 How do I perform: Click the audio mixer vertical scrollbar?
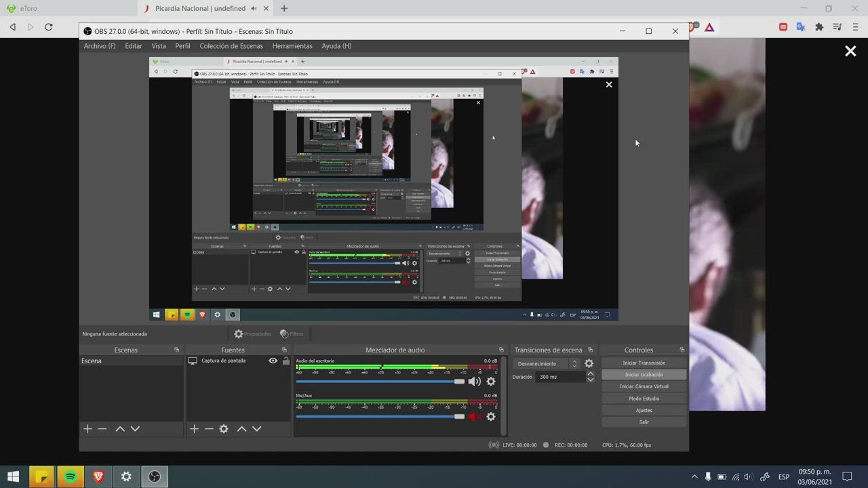pyautogui.click(x=503, y=396)
